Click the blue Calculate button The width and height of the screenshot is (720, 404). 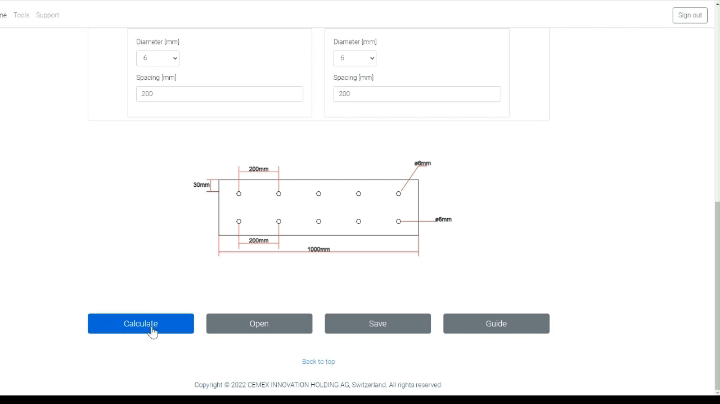coord(140,323)
